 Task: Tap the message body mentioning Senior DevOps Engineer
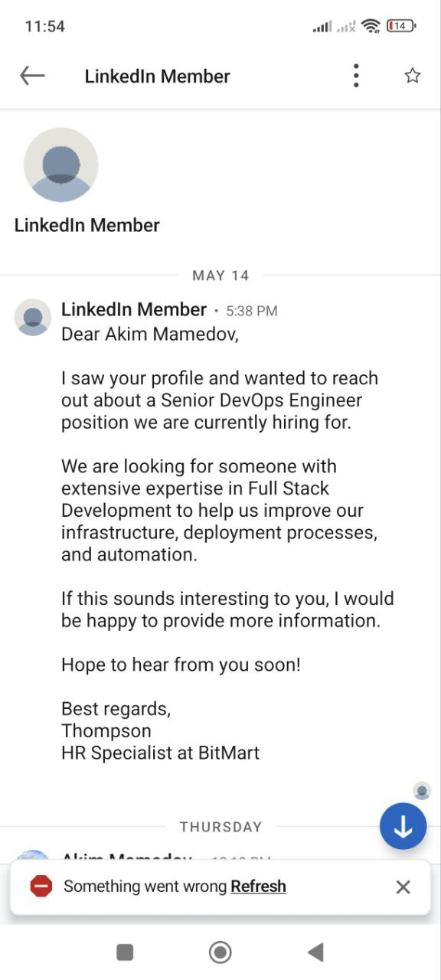pyautogui.click(x=220, y=400)
